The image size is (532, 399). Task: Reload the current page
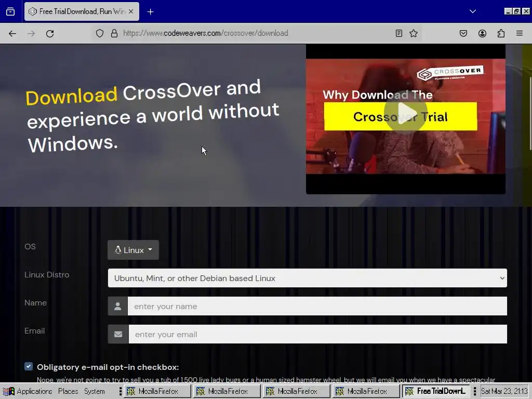click(50, 33)
